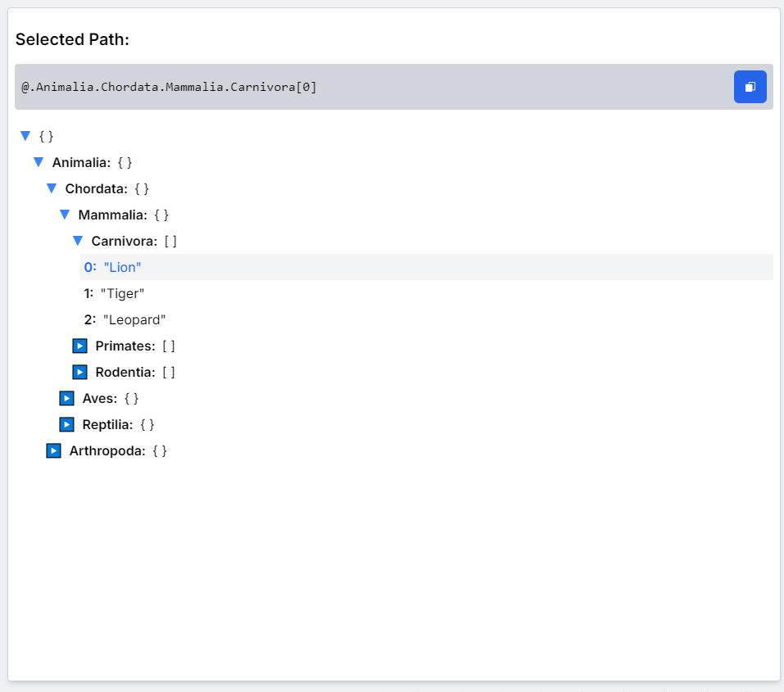Click the Carnivora key label

(x=124, y=241)
